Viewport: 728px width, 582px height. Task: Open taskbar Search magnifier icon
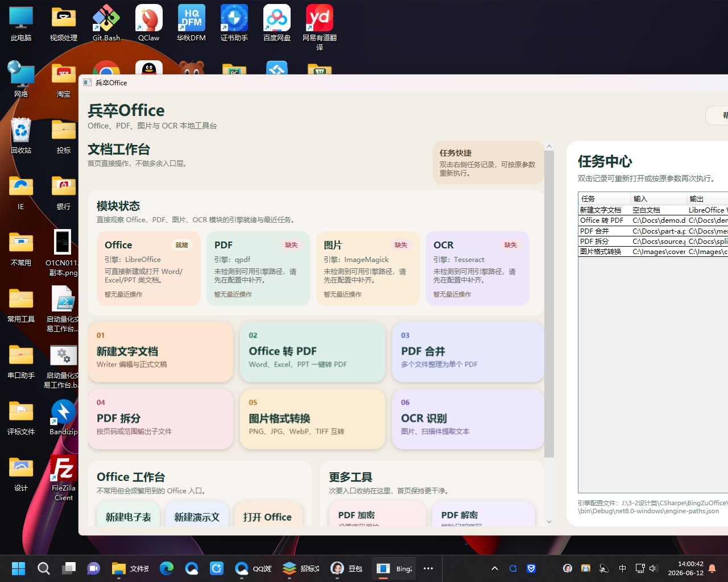[44, 568]
